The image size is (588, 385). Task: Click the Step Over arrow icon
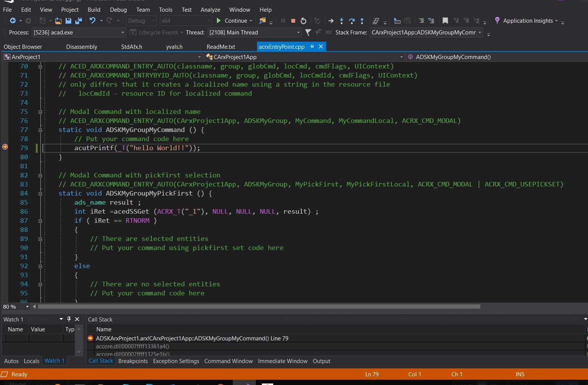coord(352,21)
